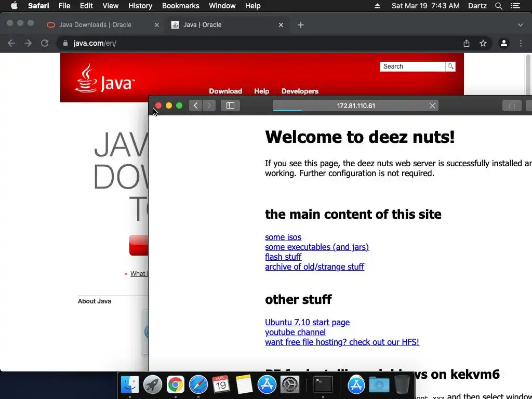Go back in the Safari window
Image resolution: width=532 pixels, height=399 pixels.
point(195,105)
